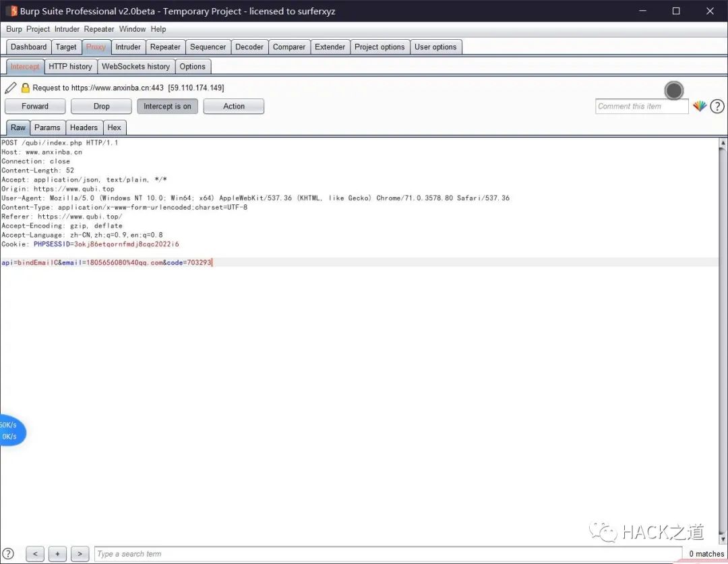Screen dimensions: 728x564
Task: Drop the intercepted request
Action: click(101, 107)
